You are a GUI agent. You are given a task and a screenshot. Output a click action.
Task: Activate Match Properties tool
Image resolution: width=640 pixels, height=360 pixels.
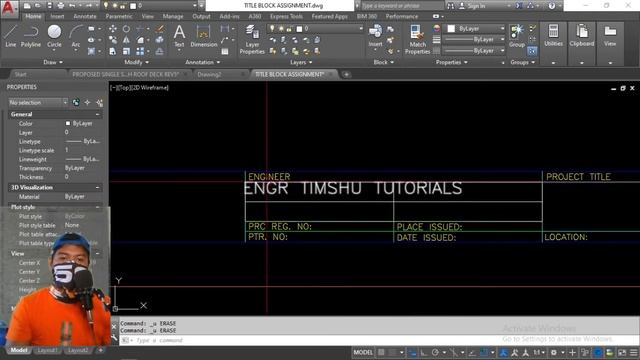(x=417, y=39)
